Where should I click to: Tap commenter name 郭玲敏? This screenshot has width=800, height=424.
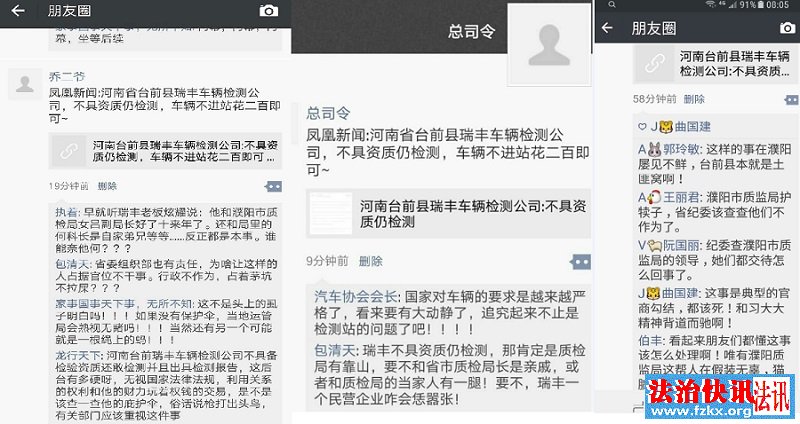pos(681,149)
